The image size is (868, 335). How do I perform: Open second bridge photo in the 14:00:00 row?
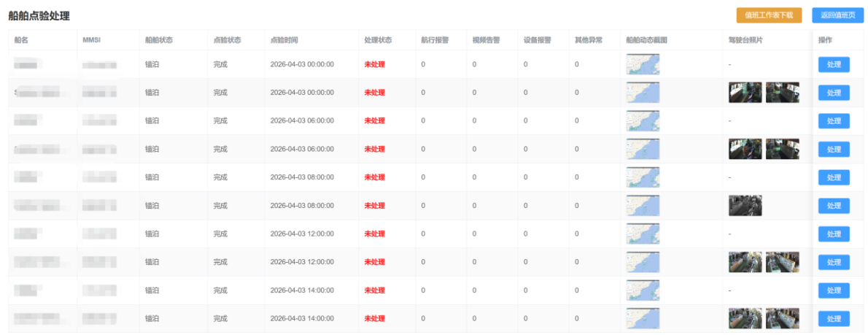782,318
